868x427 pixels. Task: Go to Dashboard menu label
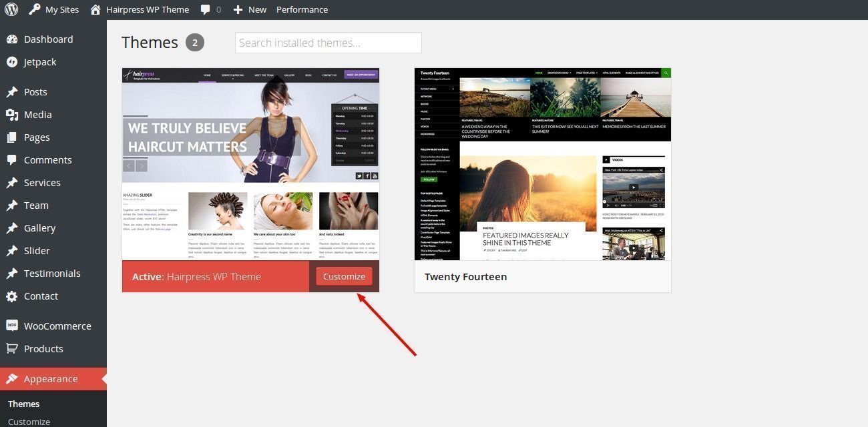[x=48, y=39]
